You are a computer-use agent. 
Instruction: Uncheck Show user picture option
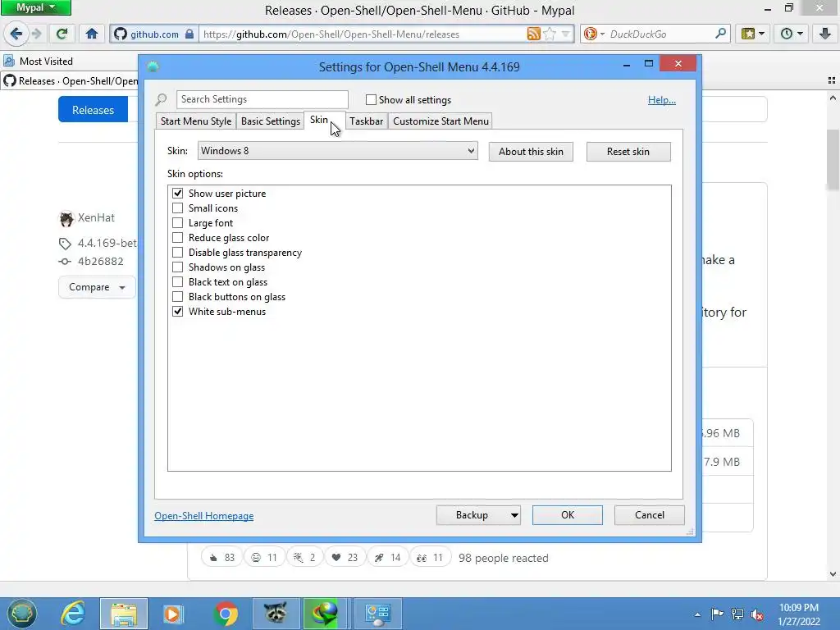pos(177,194)
